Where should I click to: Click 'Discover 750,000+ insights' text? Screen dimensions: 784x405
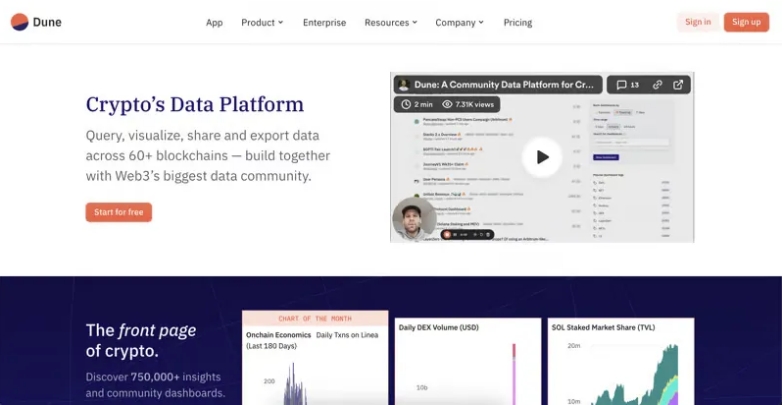pyautogui.click(x=153, y=376)
